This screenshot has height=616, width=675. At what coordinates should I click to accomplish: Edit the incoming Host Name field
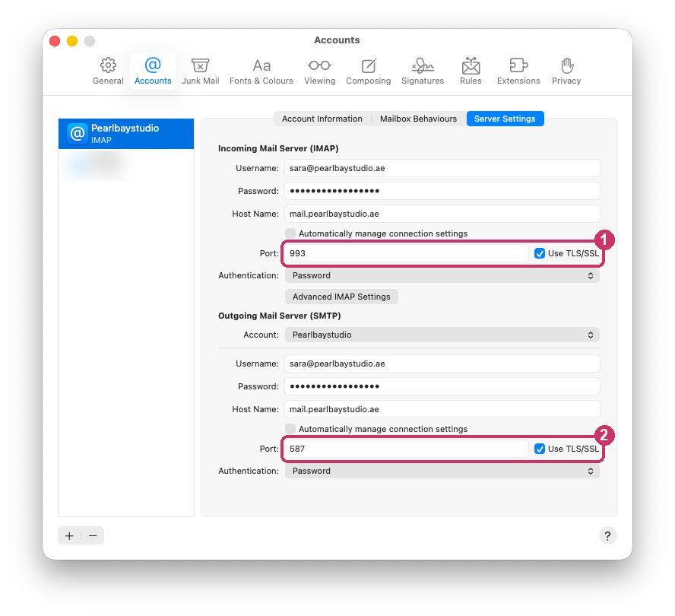pos(442,214)
